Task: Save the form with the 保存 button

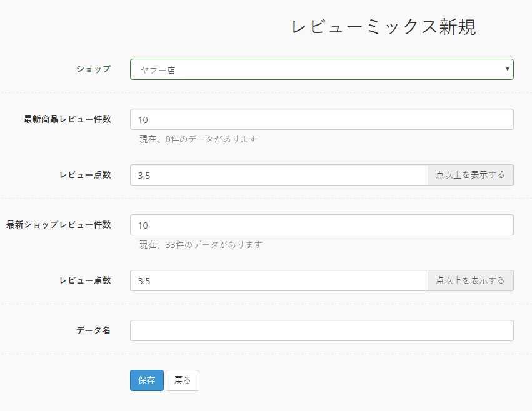Action: 147,380
